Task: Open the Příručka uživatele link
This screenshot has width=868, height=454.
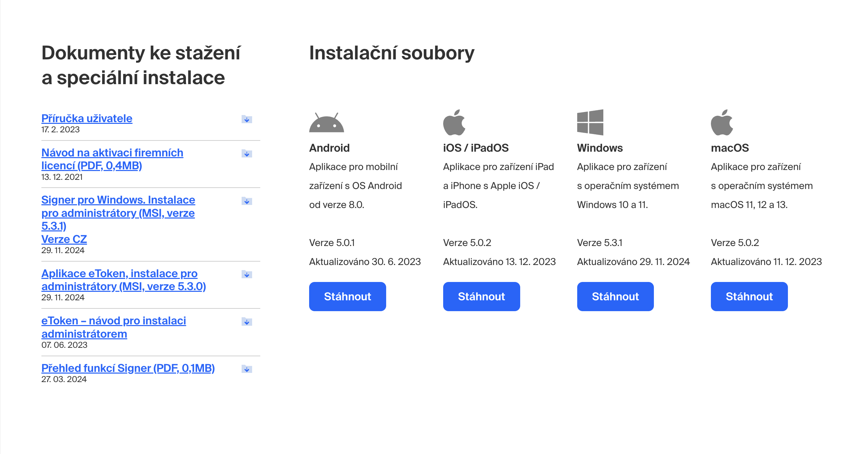Action: [87, 118]
